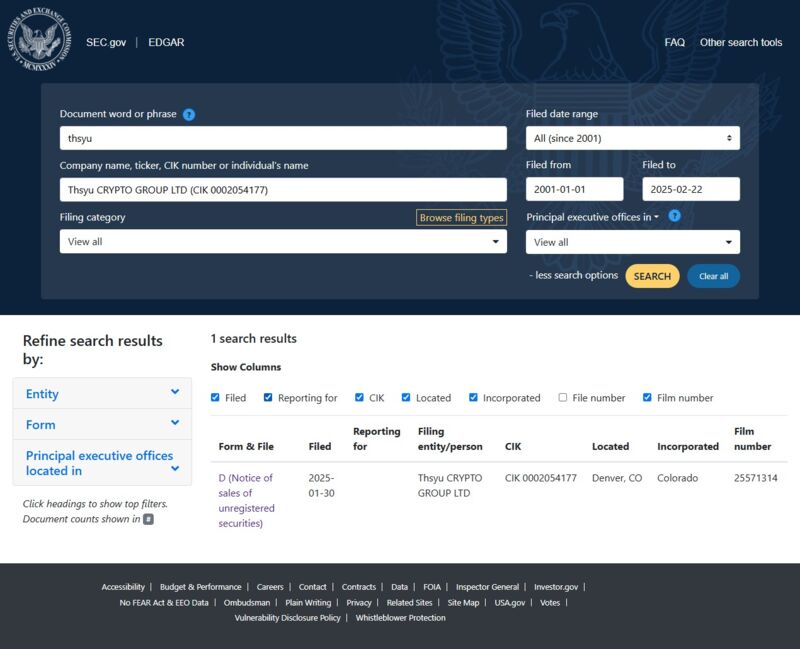Click the Filed to date field
This screenshot has height=649, width=800.
(691, 189)
